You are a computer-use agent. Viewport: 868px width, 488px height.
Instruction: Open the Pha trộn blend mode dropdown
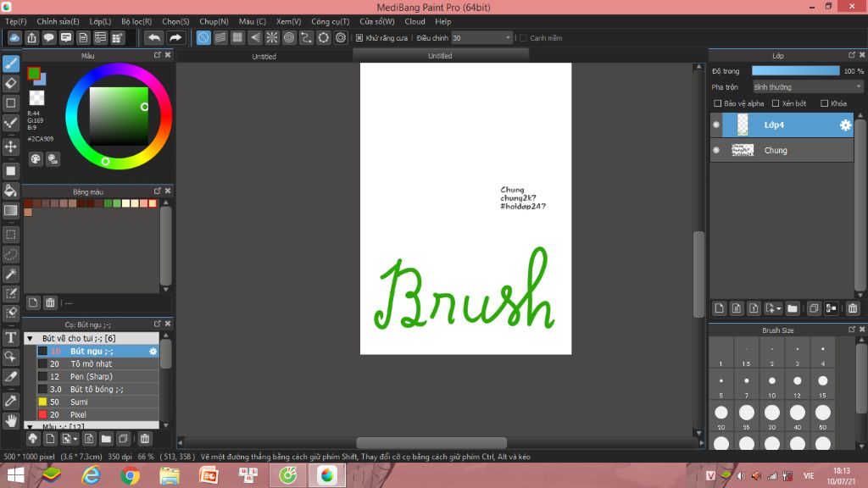click(x=808, y=87)
